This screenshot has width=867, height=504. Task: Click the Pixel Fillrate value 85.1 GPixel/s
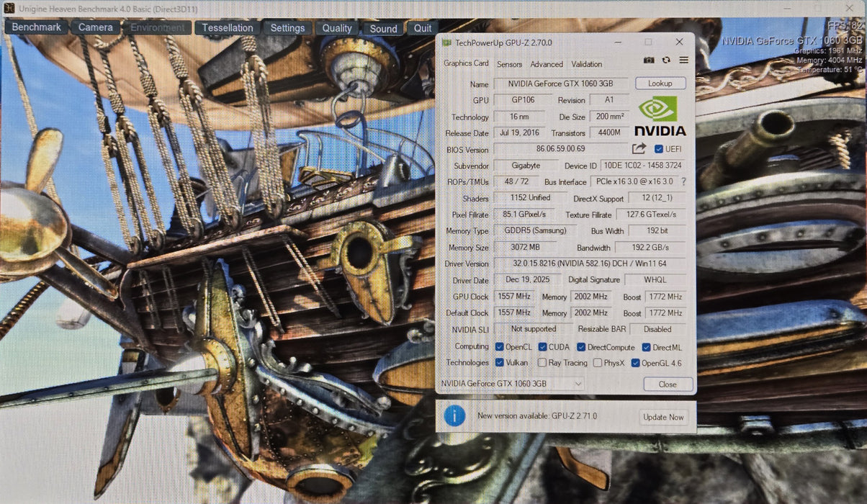point(524,215)
